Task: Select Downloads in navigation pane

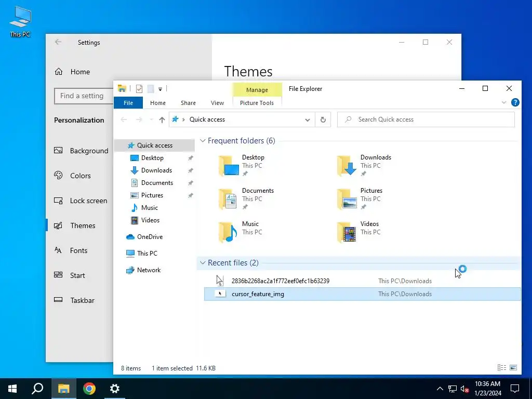Action: (156, 170)
